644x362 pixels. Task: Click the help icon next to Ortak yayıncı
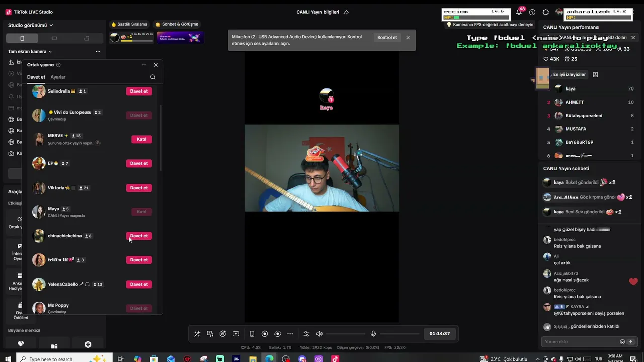click(58, 65)
